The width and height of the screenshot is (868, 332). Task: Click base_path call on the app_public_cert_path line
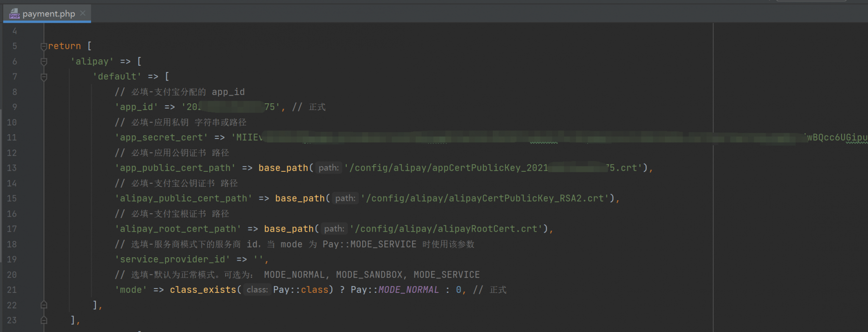(x=283, y=168)
